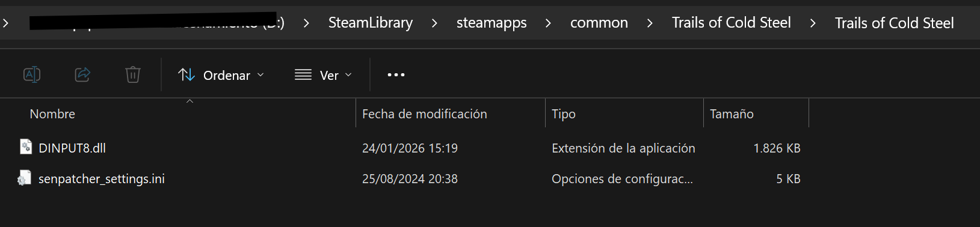The height and width of the screenshot is (227, 980).
Task: Sort by Nombre column header
Action: point(52,114)
